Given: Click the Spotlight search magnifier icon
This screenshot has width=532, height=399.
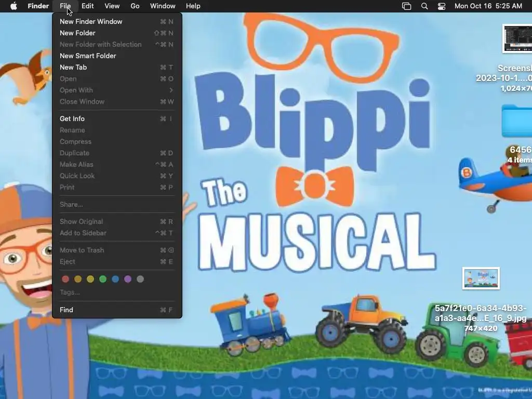Looking at the screenshot, I should click(x=424, y=6).
